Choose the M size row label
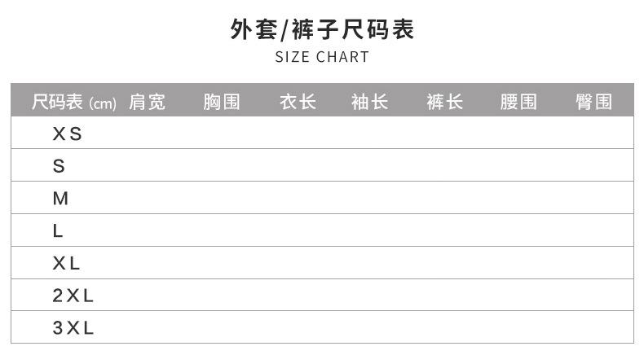This screenshot has width=644, height=355. [x=60, y=199]
